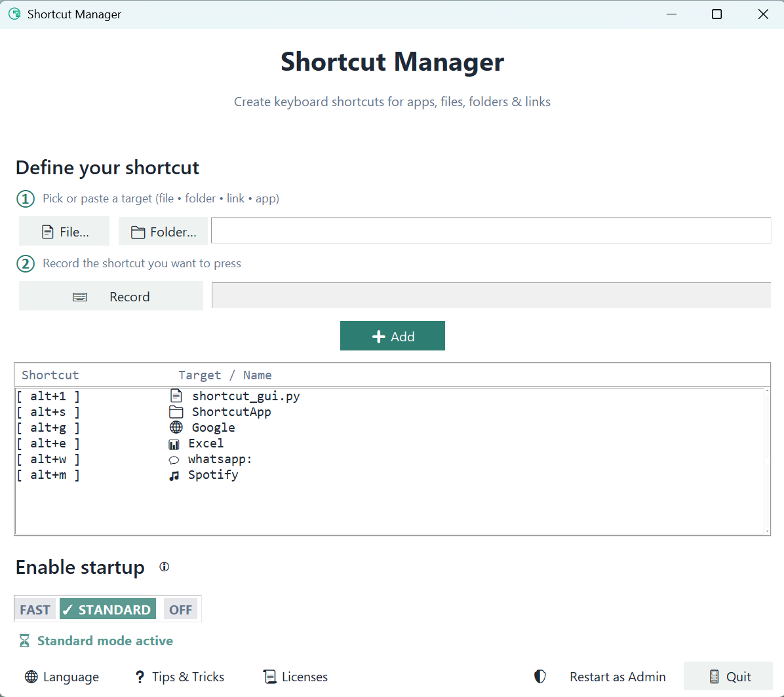Open the Licenses page
The height and width of the screenshot is (697, 784).
296,677
